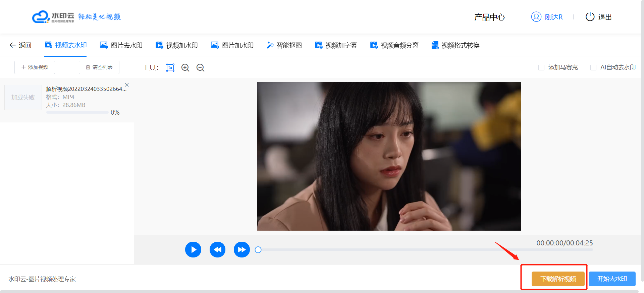Click the 退出 power icon
The width and height of the screenshot is (644, 293).
click(590, 17)
